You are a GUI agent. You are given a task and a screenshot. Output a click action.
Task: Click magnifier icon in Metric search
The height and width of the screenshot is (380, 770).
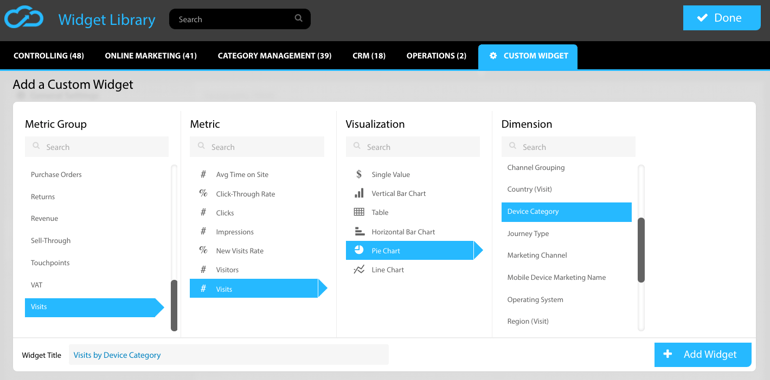tap(201, 146)
